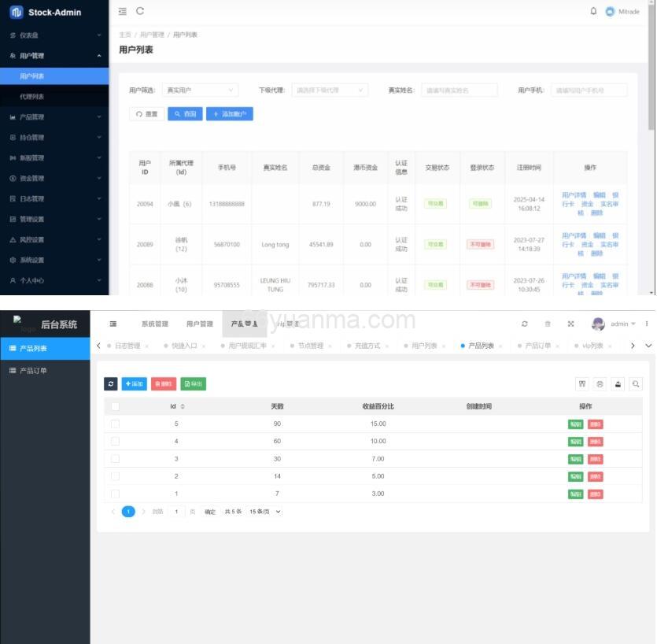Click the refresh icon in the Stock-Admin header
The width and height of the screenshot is (657, 644).
(x=140, y=11)
